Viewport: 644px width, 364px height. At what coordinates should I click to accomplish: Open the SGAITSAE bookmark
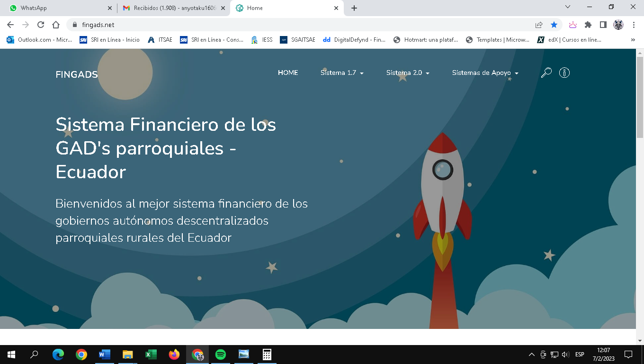297,40
